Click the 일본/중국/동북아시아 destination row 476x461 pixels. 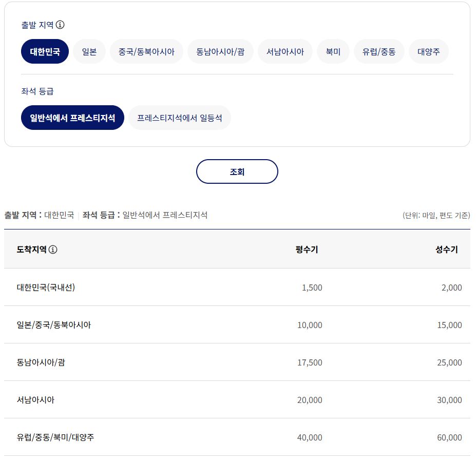tap(237, 325)
